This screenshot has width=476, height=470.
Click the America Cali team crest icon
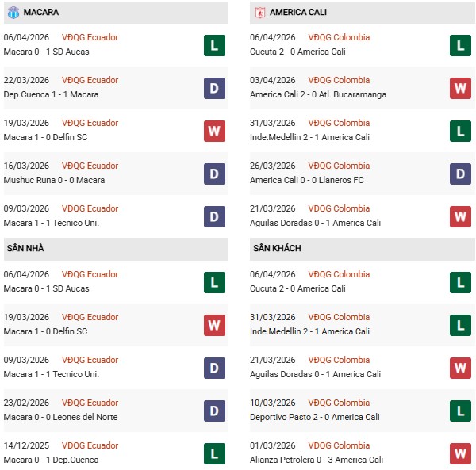click(259, 13)
